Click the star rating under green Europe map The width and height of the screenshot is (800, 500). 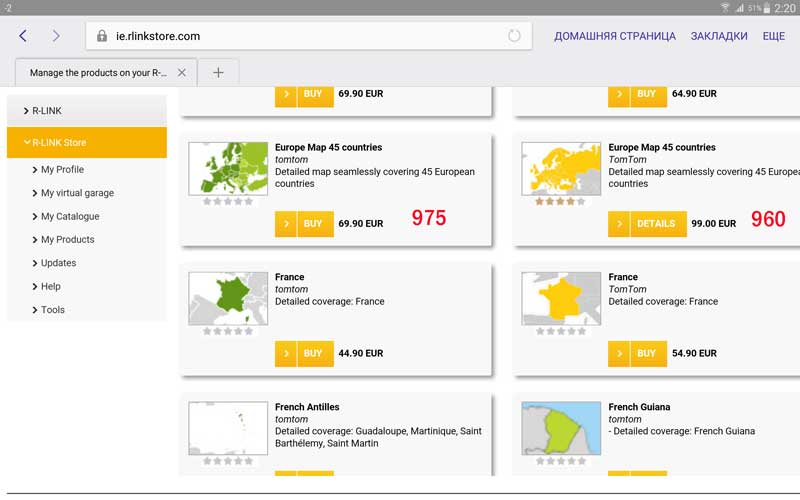point(228,202)
